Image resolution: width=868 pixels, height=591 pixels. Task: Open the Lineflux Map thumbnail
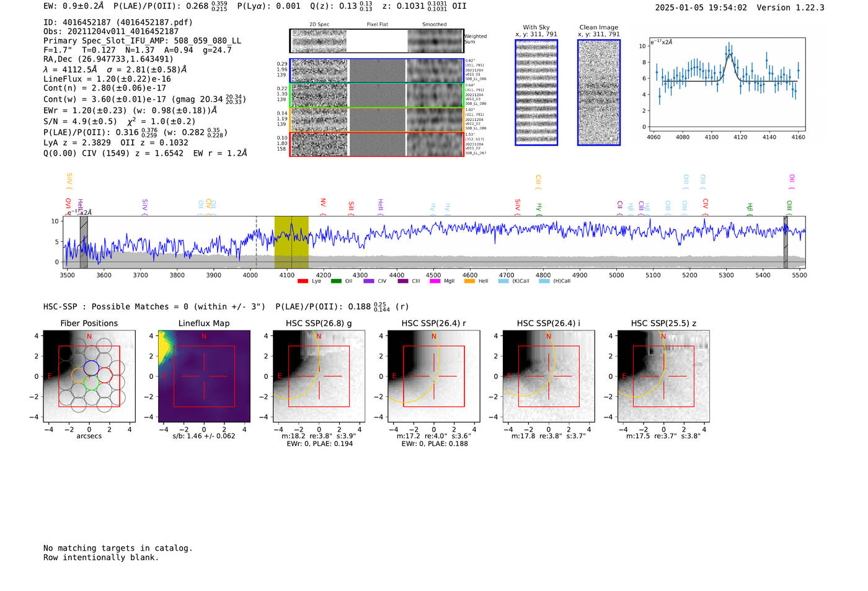tap(204, 376)
